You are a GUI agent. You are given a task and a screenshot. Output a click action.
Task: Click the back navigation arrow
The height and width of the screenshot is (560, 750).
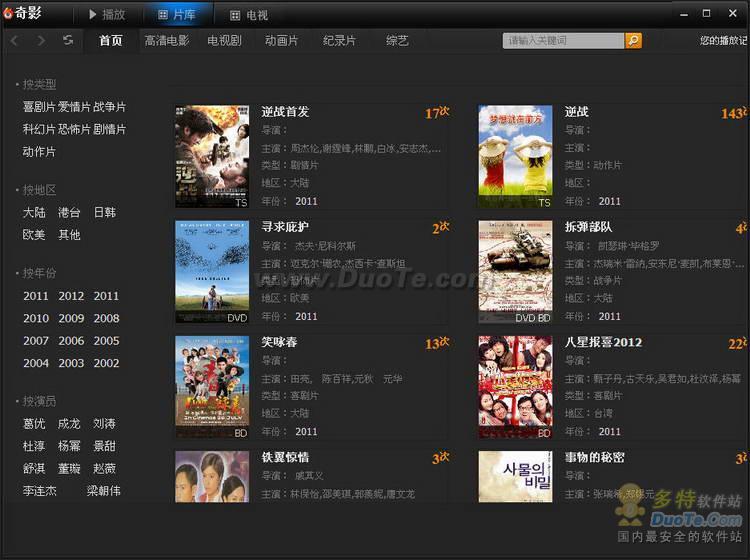pyautogui.click(x=14, y=41)
